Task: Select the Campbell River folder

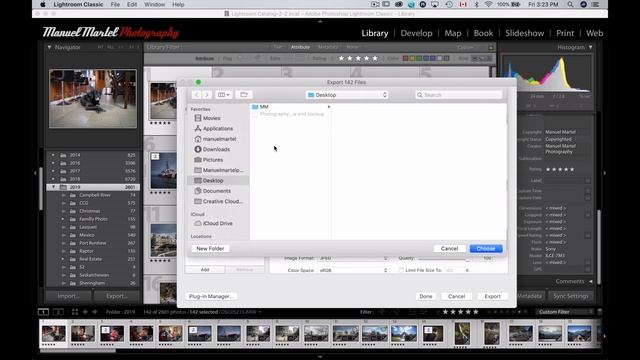Action: [x=95, y=195]
